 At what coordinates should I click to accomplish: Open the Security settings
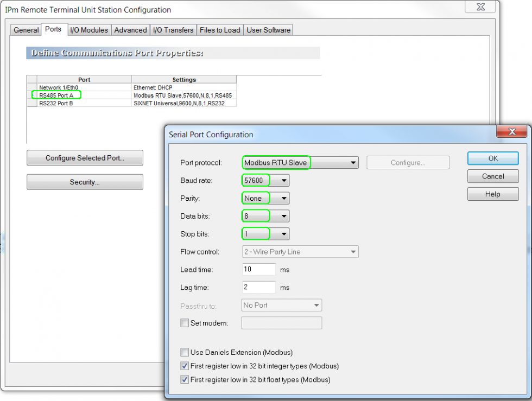pyautogui.click(x=85, y=182)
